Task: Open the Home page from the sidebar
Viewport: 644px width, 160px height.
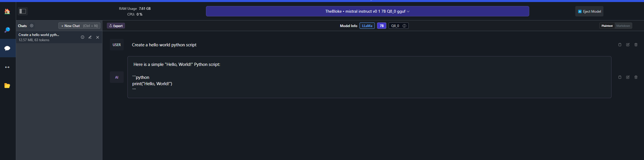Action: tap(7, 12)
